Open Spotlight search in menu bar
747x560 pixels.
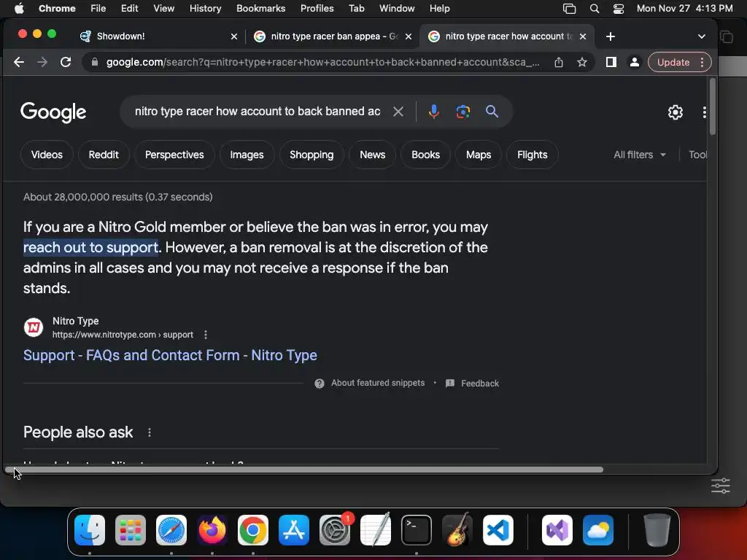click(x=594, y=9)
